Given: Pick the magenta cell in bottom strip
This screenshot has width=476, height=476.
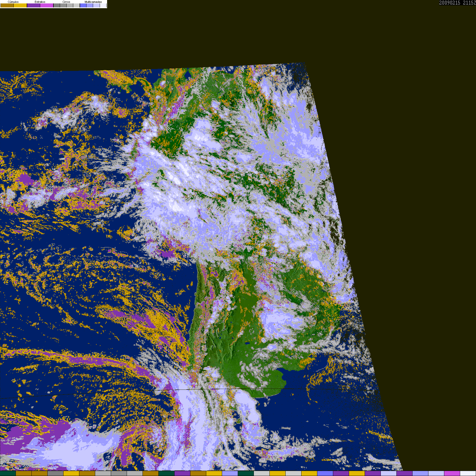Looking at the screenshot, I should pos(452,473).
